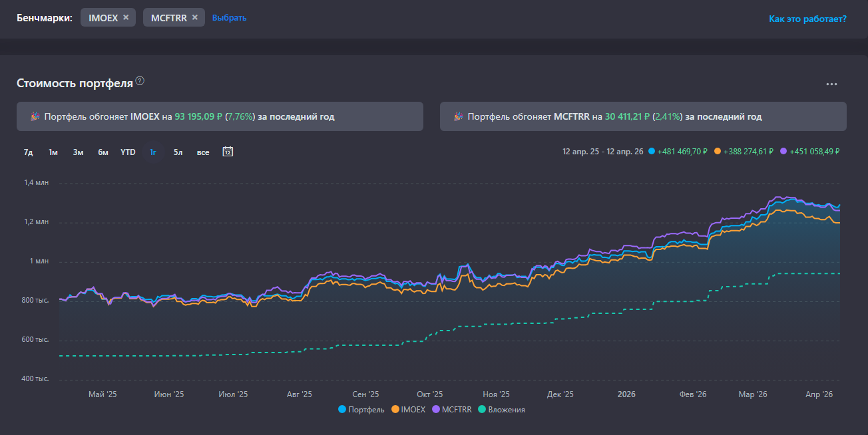This screenshot has height=435, width=868.
Task: Select the 1м time range
Action: pyautogui.click(x=53, y=152)
